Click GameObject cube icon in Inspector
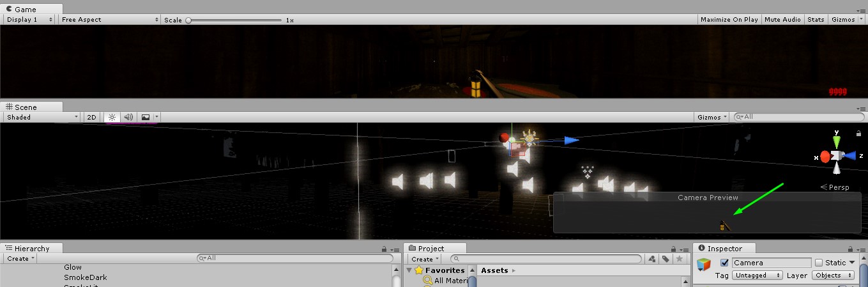 tap(704, 264)
